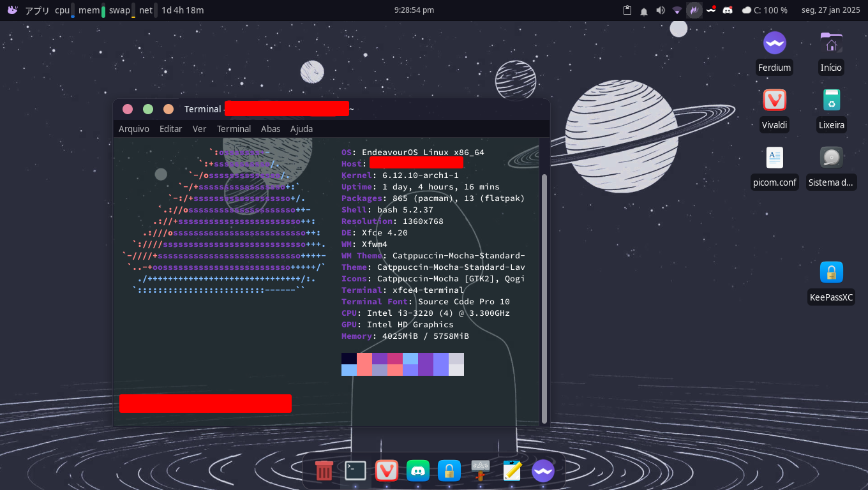Click the Terminal Font: Source Code Pro line
This screenshot has width=868, height=490.
(x=426, y=302)
